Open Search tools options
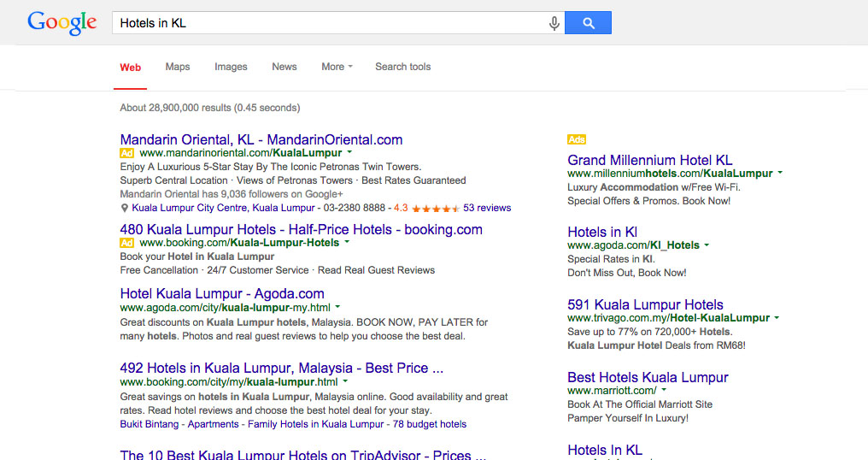 click(x=403, y=67)
